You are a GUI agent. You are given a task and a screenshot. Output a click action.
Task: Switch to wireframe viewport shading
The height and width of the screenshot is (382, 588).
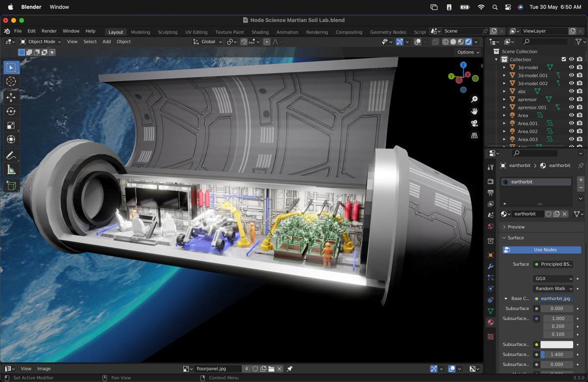point(445,42)
